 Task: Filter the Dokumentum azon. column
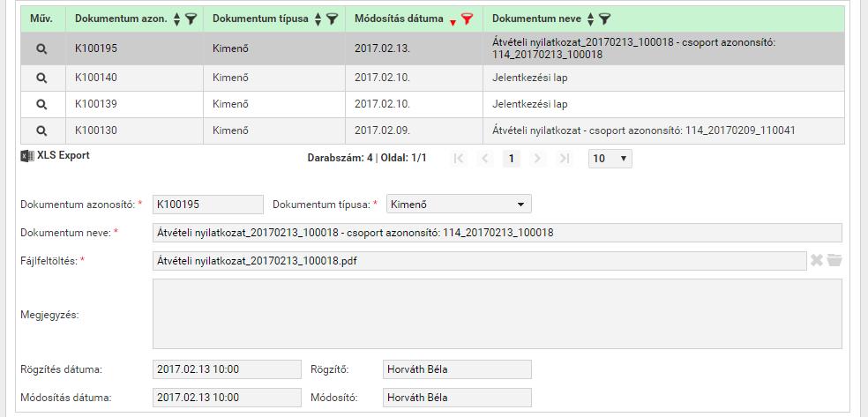191,19
